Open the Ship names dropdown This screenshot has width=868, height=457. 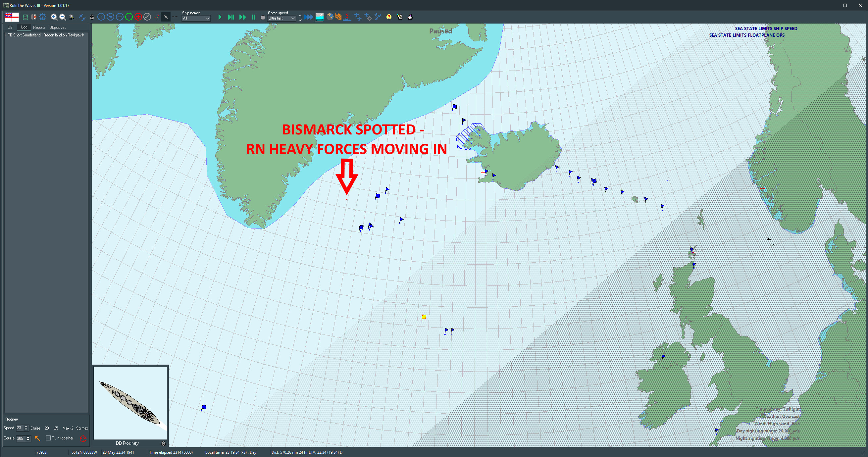(196, 19)
